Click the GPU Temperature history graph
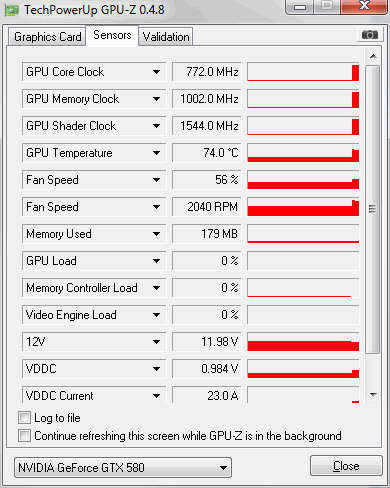This screenshot has width=390, height=488. point(303,153)
